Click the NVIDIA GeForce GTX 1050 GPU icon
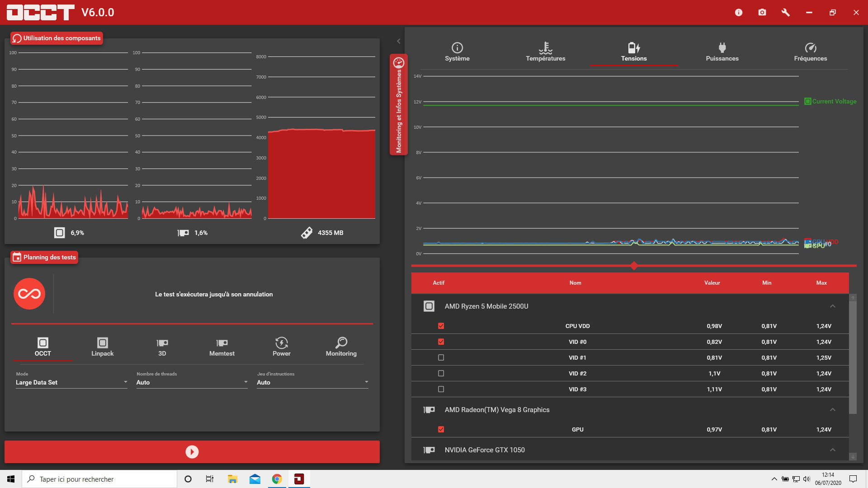 coord(429,450)
